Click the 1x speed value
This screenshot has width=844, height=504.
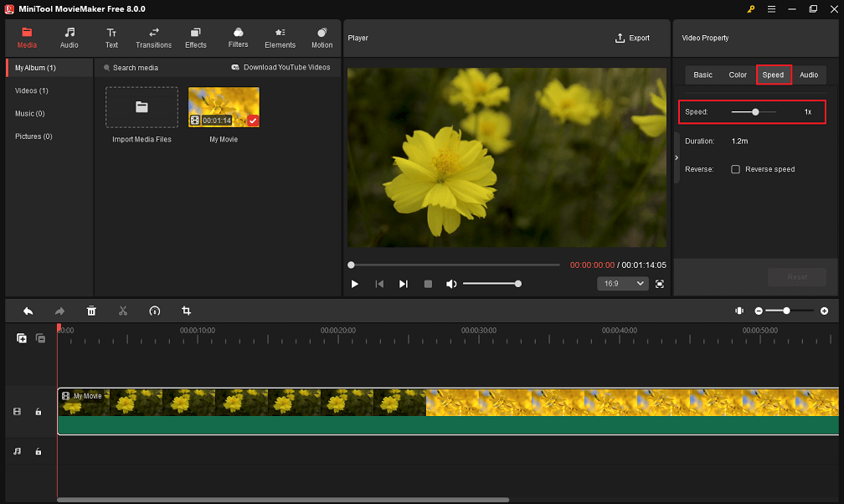[x=807, y=112]
